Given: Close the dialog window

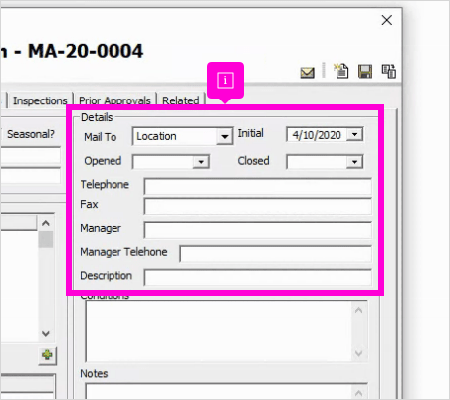Looking at the screenshot, I should (x=387, y=20).
